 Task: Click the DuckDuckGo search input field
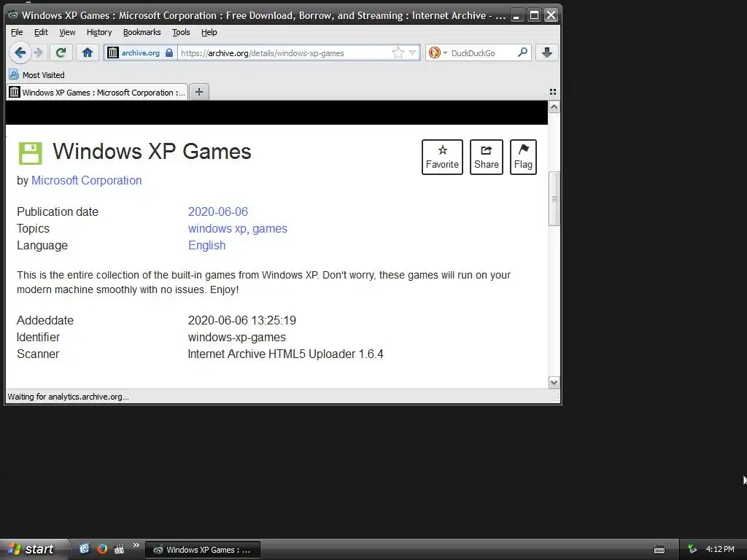[x=482, y=52]
